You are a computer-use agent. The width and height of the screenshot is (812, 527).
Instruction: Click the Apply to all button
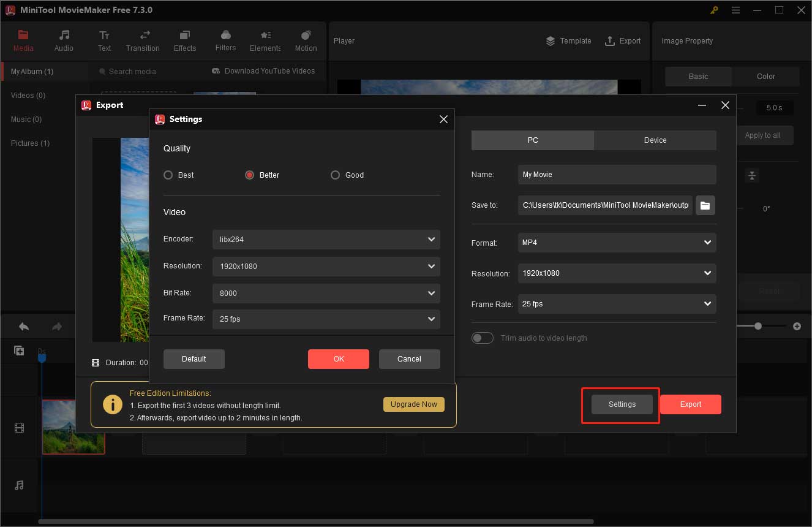762,135
